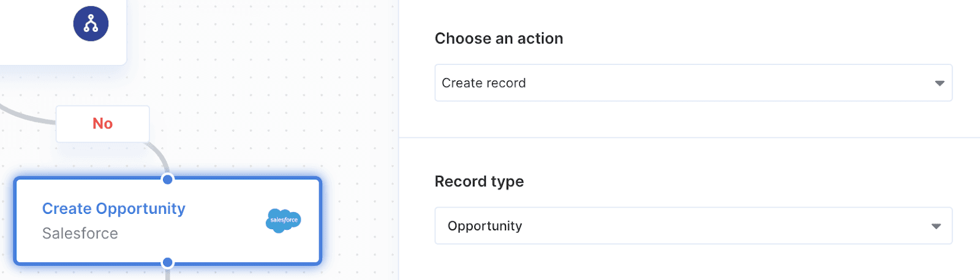Click the "Salesforce" subtitle on the node
Screen dimensions: 980x280
(80, 233)
